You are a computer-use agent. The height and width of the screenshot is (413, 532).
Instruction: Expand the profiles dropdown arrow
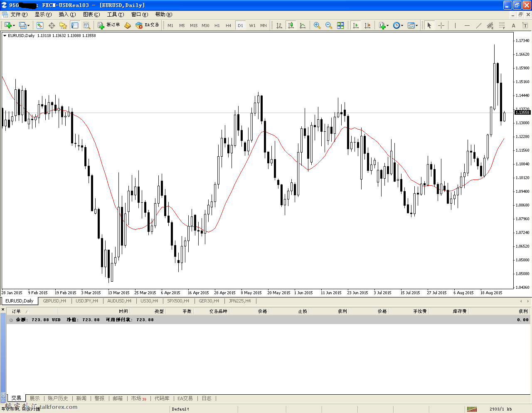click(29, 25)
